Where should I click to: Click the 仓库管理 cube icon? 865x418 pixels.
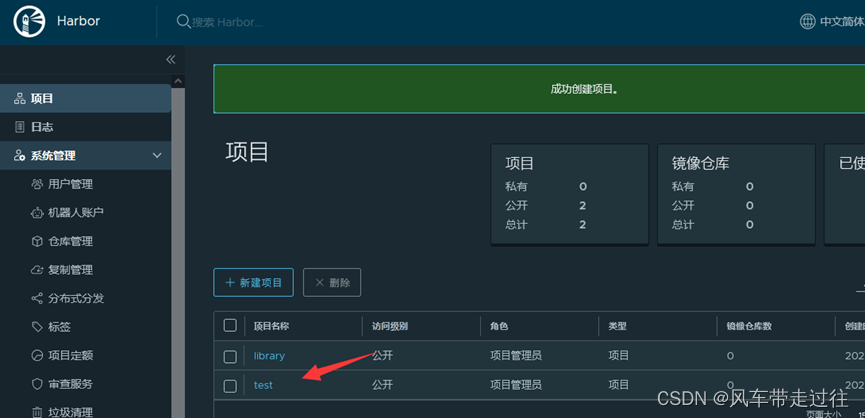pyautogui.click(x=37, y=241)
